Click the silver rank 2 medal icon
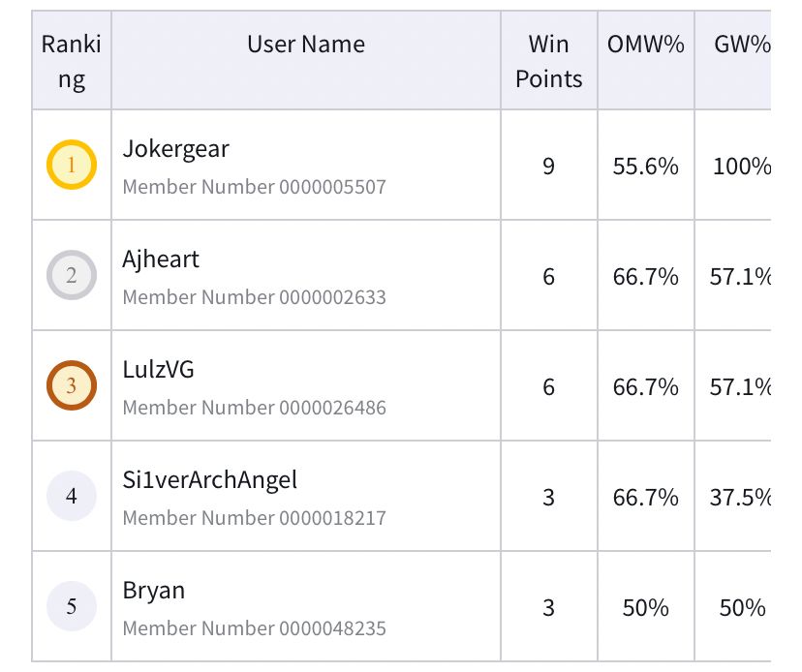The width and height of the screenshot is (802, 672). tap(71, 276)
